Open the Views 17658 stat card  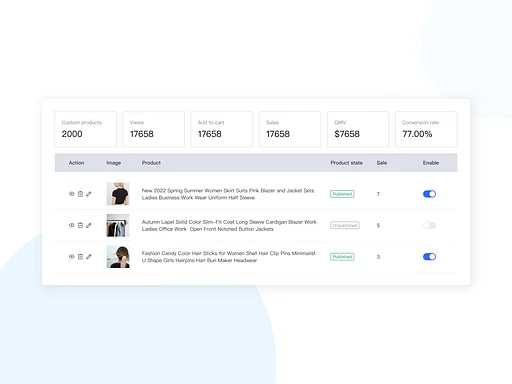pos(154,129)
